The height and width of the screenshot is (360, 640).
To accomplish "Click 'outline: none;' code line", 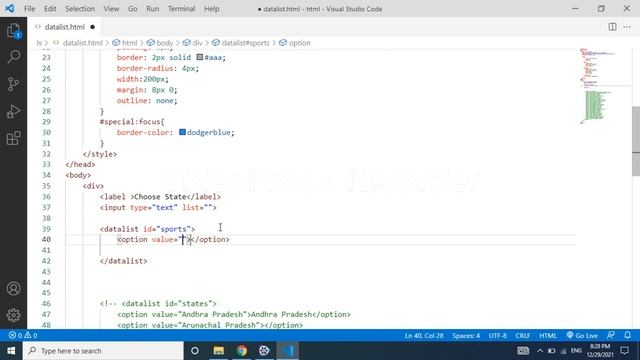I will [147, 100].
